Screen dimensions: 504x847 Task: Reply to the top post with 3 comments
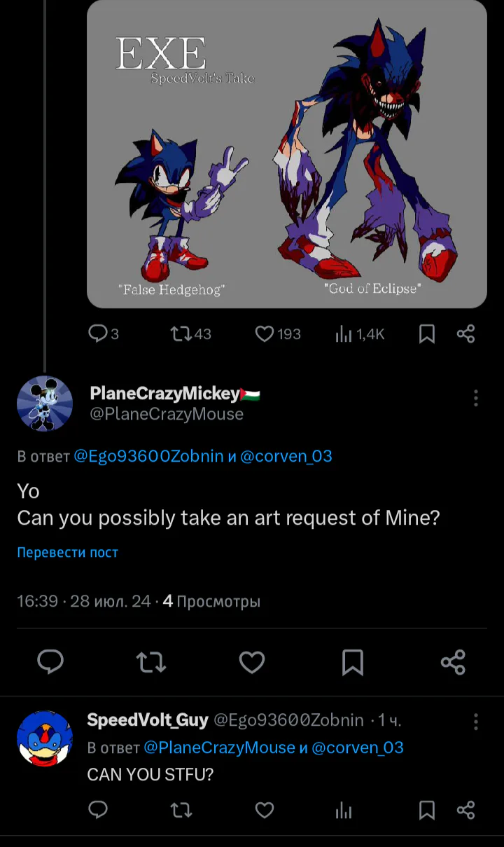point(98,334)
